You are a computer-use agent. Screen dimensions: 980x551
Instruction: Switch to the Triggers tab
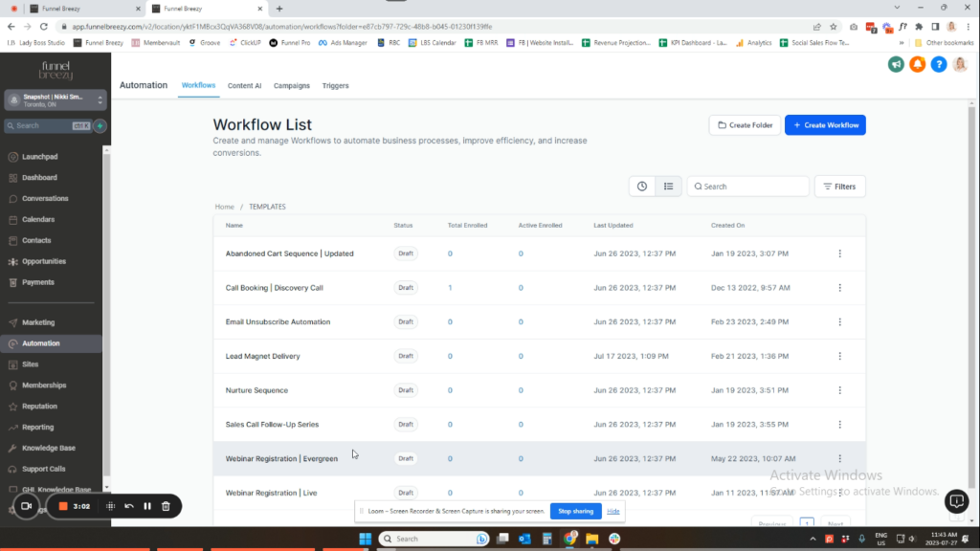click(x=335, y=86)
